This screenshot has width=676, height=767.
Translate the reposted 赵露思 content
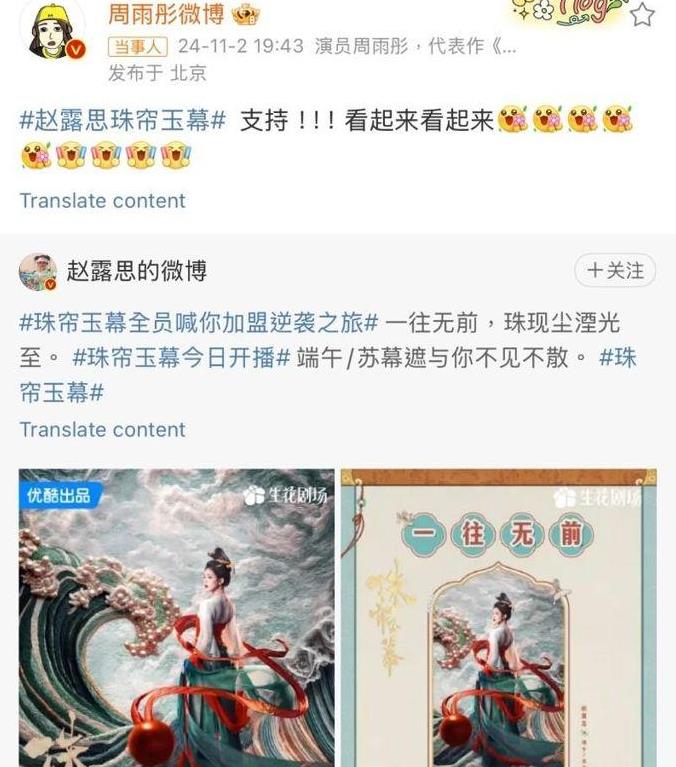[102, 429]
